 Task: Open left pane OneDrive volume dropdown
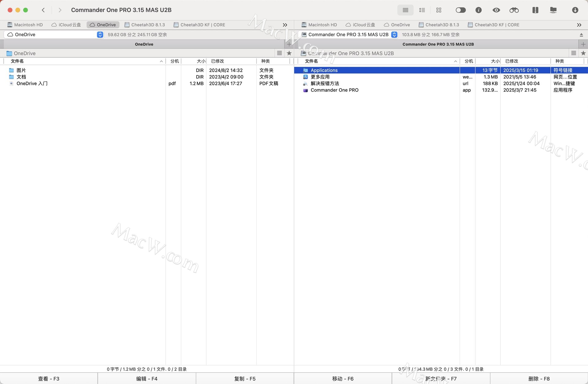54,35
